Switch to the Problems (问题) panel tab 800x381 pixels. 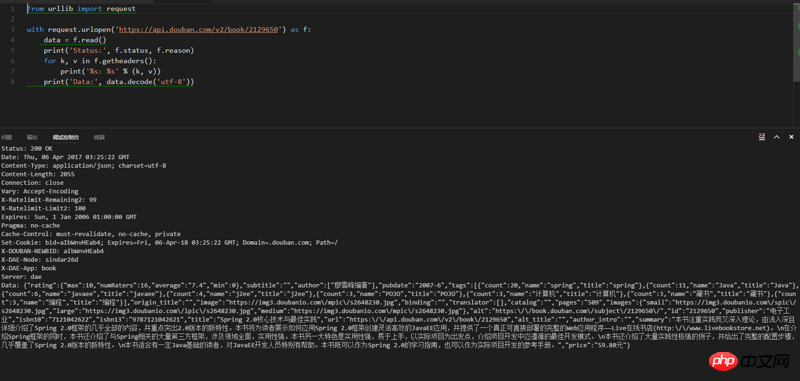coord(6,137)
